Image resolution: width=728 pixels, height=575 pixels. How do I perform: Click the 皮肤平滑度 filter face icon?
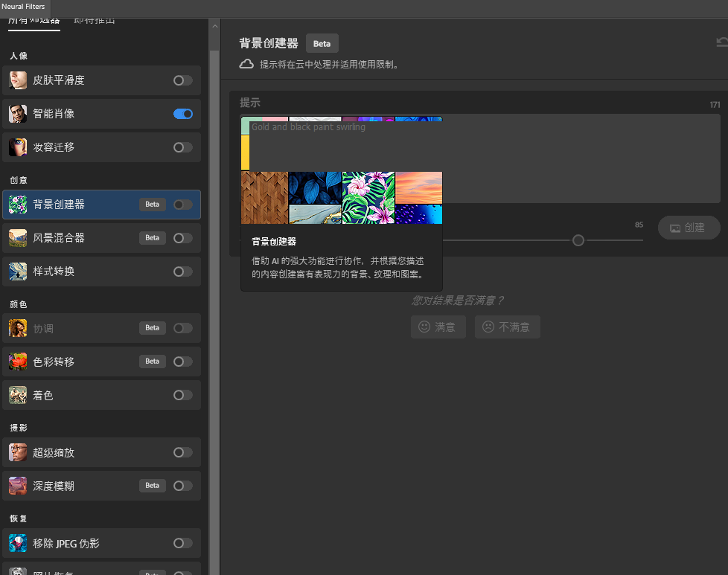pos(18,80)
